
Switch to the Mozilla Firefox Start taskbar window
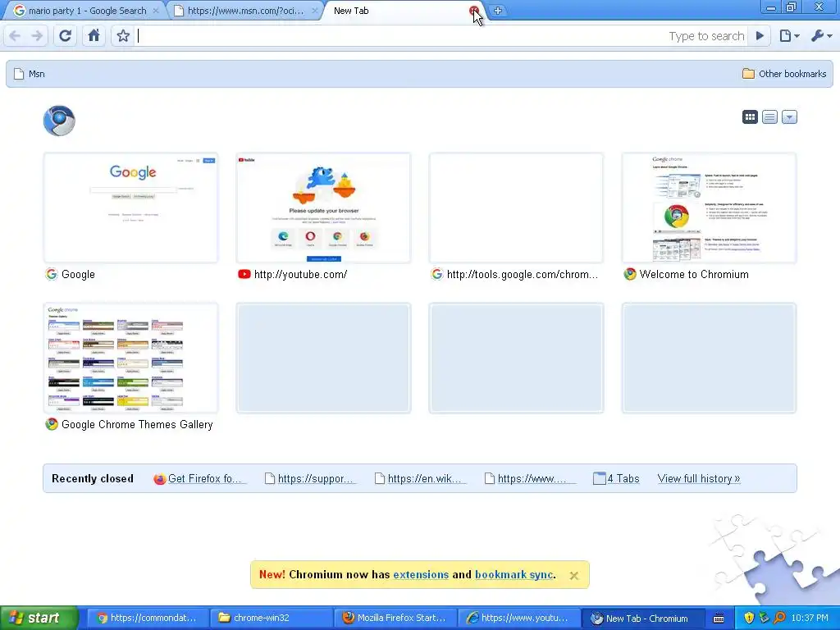point(394,618)
